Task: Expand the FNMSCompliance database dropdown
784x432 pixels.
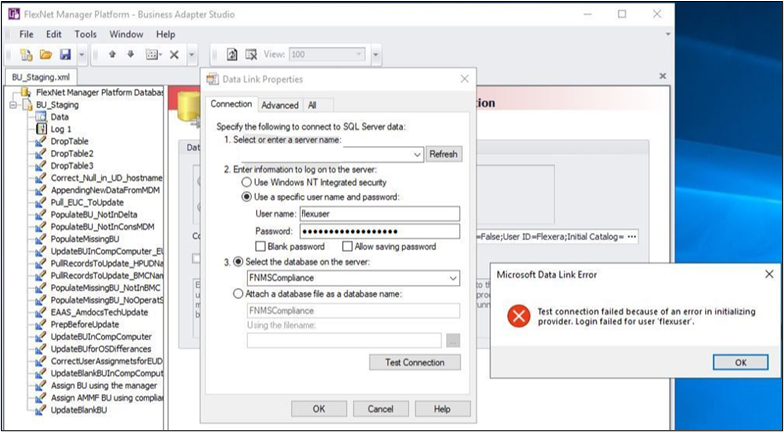Action: tap(453, 277)
